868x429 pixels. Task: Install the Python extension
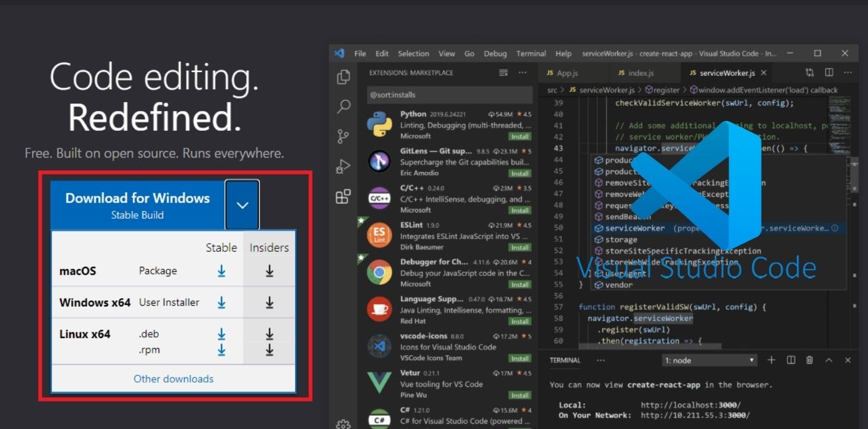pyautogui.click(x=520, y=137)
